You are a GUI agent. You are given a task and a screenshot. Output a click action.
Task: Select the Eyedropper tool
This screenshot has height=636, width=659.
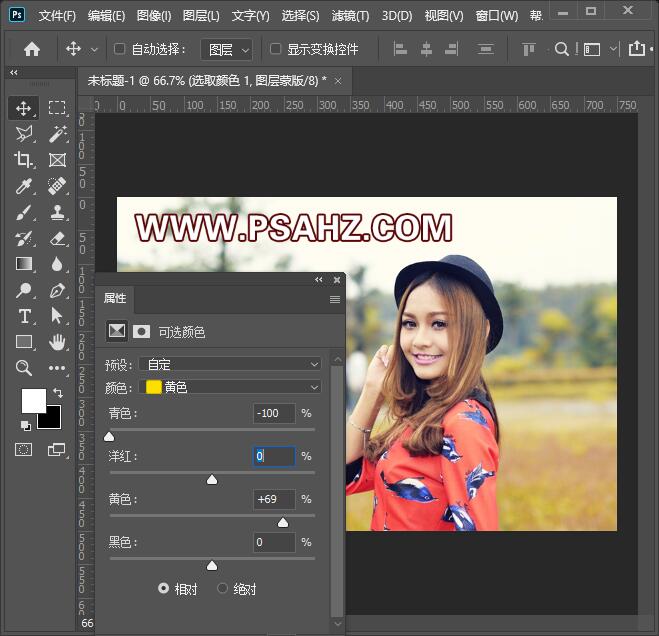coord(24,186)
